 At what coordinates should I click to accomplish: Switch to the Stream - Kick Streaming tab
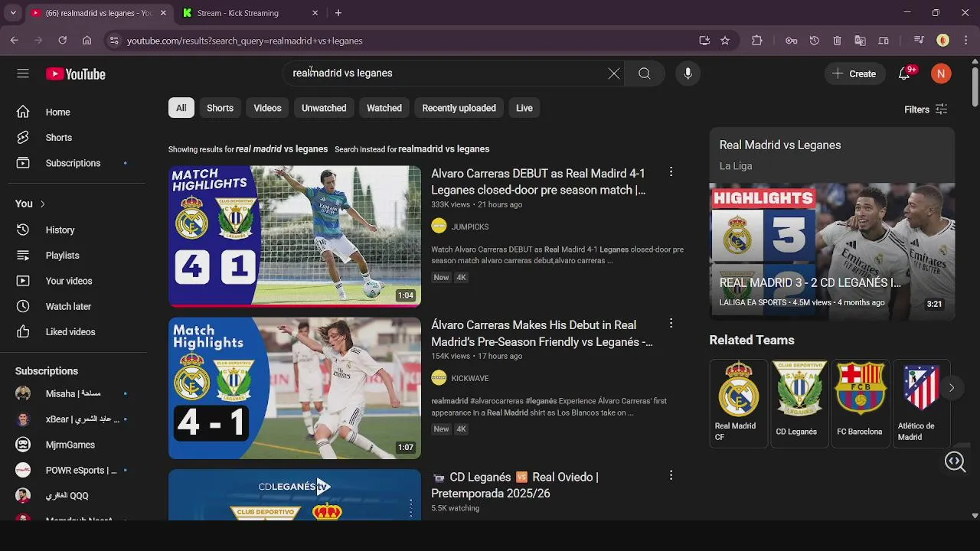click(x=250, y=13)
